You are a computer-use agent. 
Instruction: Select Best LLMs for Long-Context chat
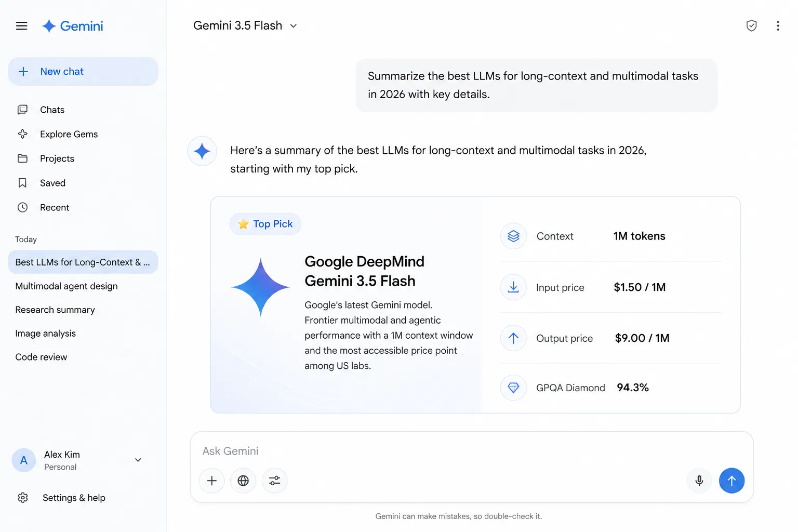pos(83,262)
